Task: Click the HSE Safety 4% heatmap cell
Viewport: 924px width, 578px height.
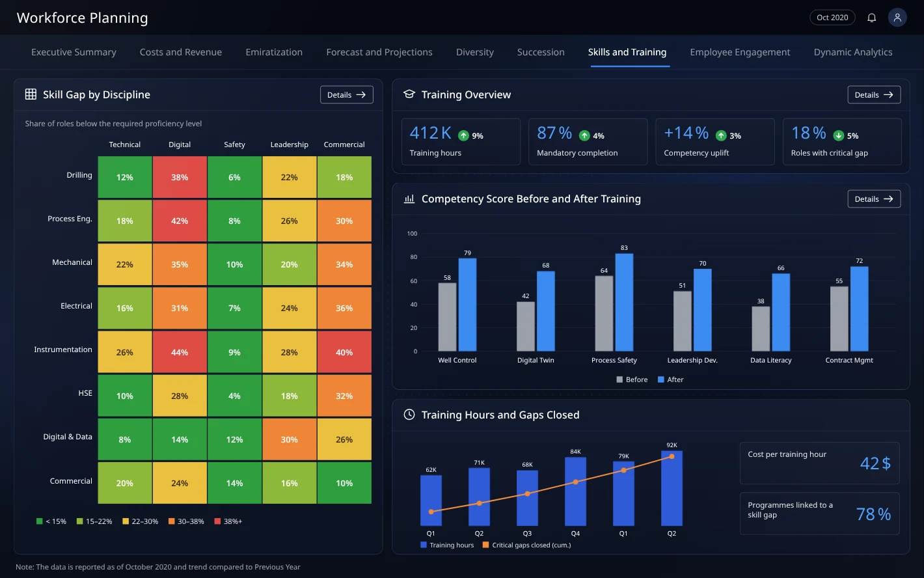Action: click(234, 396)
